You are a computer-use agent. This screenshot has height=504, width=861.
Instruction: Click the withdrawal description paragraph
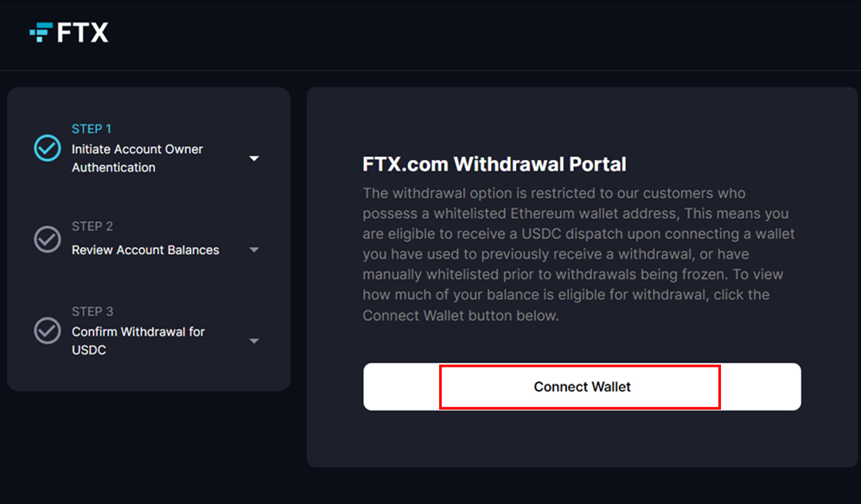point(579,254)
